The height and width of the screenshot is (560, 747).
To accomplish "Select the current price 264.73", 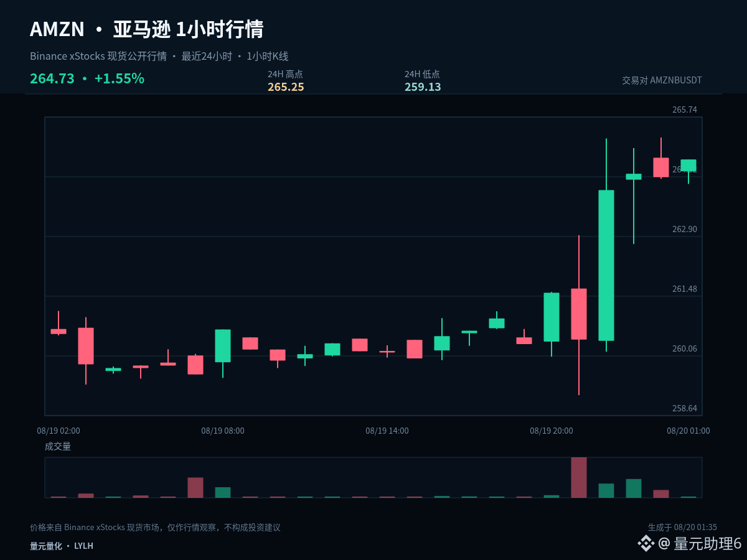I will pyautogui.click(x=52, y=79).
